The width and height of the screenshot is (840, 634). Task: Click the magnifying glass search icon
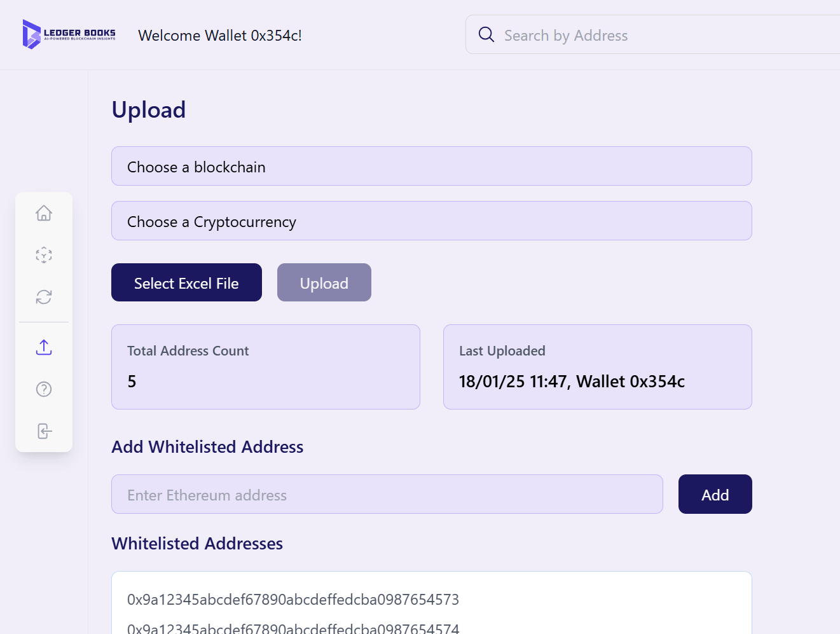(486, 34)
